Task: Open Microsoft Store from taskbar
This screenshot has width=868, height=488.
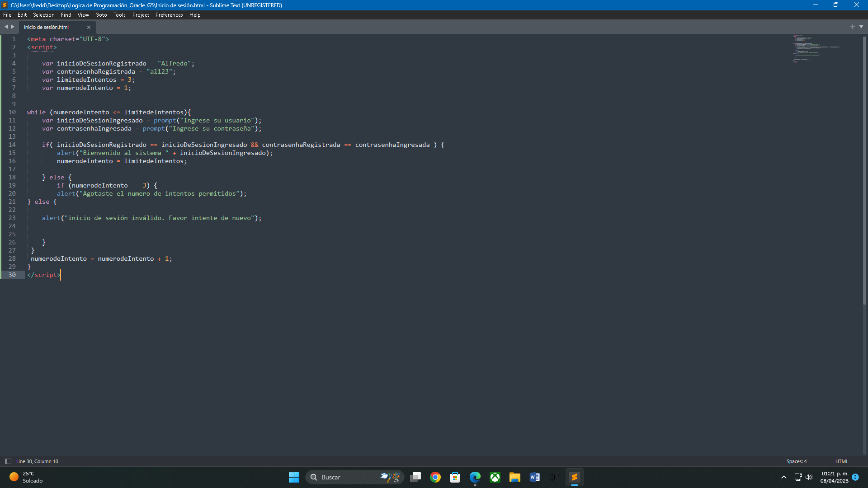Action: coord(455,477)
